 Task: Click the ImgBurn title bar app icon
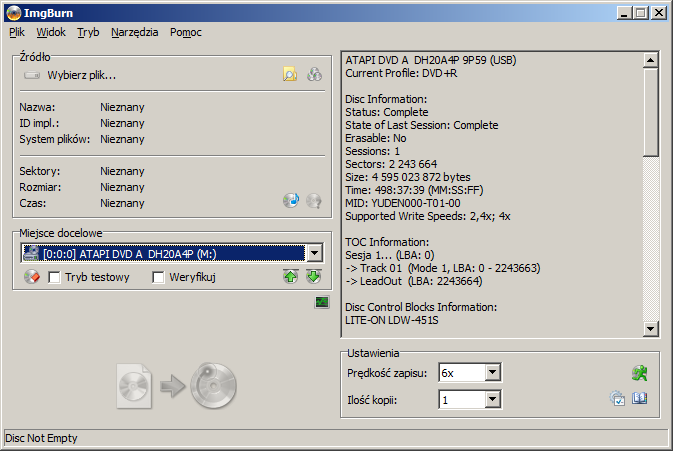click(13, 13)
